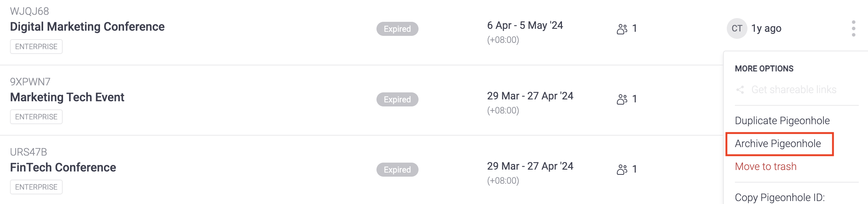Open FinTech Conference pigeonhole
The image size is (868, 204).
pos(63,167)
